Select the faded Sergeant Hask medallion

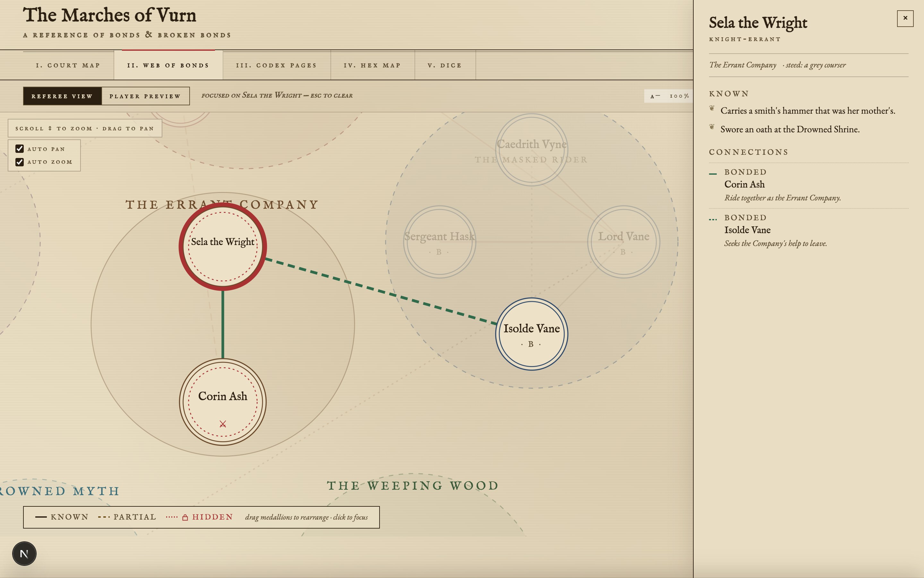pos(440,241)
